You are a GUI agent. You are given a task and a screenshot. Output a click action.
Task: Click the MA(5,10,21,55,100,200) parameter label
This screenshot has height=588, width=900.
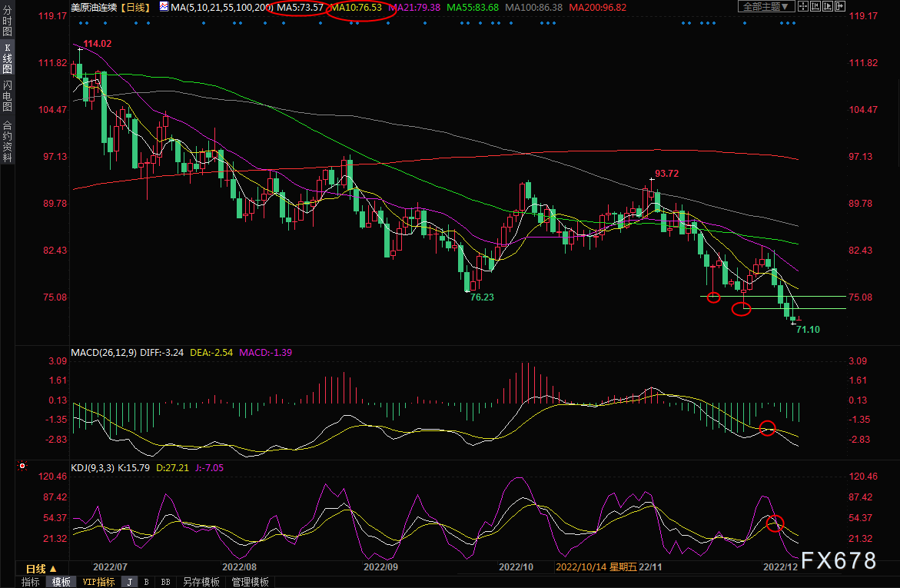(x=222, y=8)
